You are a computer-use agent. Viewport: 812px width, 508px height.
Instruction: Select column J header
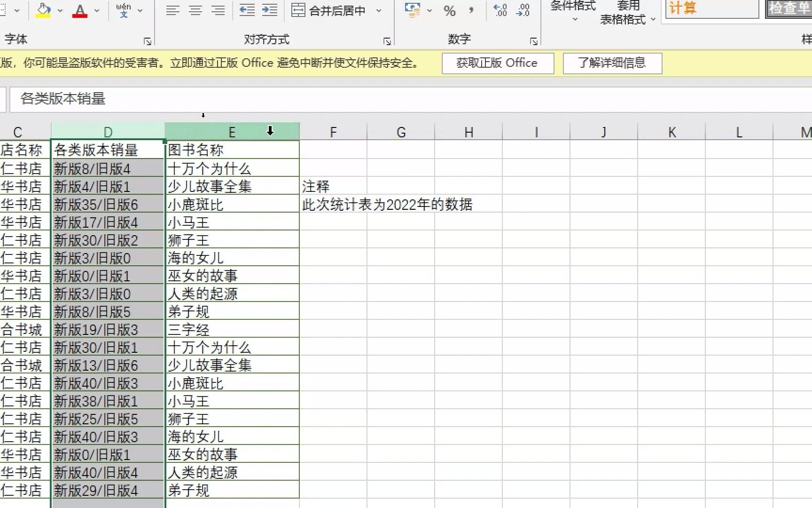coord(604,132)
